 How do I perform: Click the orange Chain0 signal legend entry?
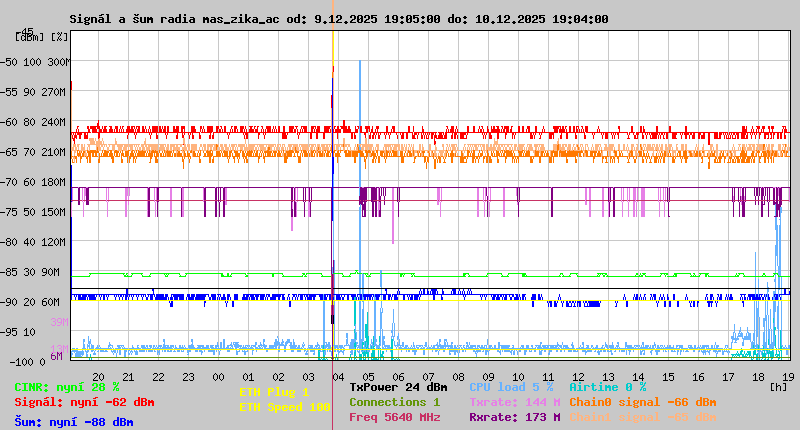pyautogui.click(x=642, y=401)
